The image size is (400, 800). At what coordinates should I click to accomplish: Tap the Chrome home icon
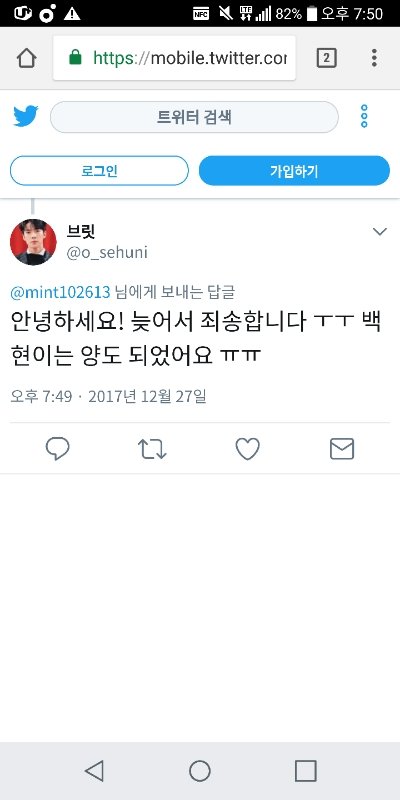point(27,58)
